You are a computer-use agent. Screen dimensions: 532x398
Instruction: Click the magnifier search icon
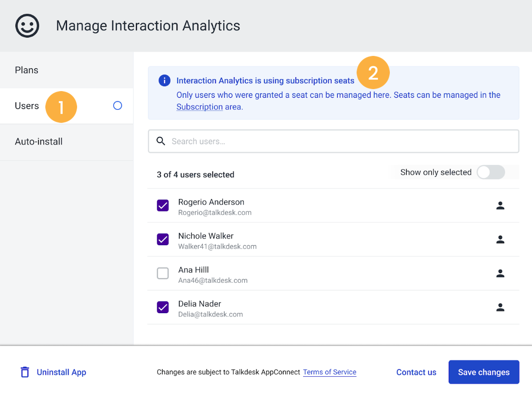click(x=161, y=141)
